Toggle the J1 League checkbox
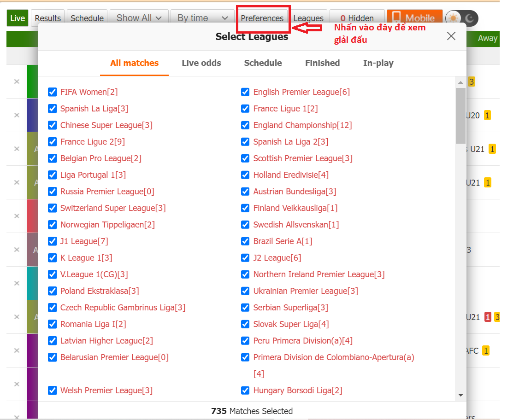Image resolution: width=531 pixels, height=420 pixels. click(x=53, y=241)
